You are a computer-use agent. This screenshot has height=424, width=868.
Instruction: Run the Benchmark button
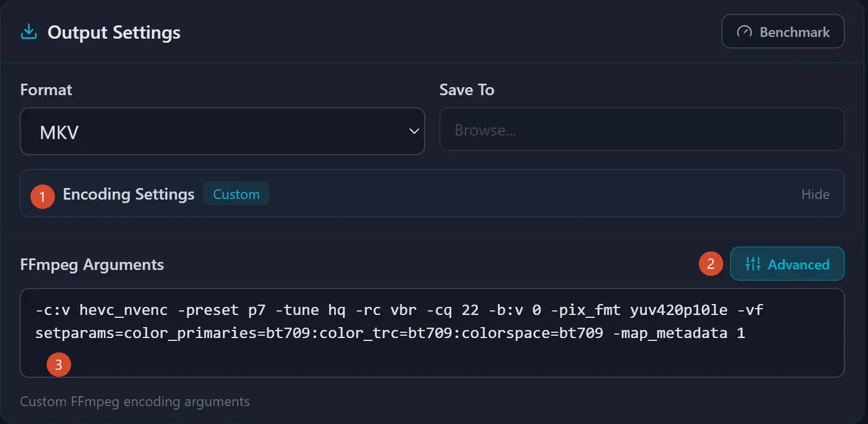783,32
